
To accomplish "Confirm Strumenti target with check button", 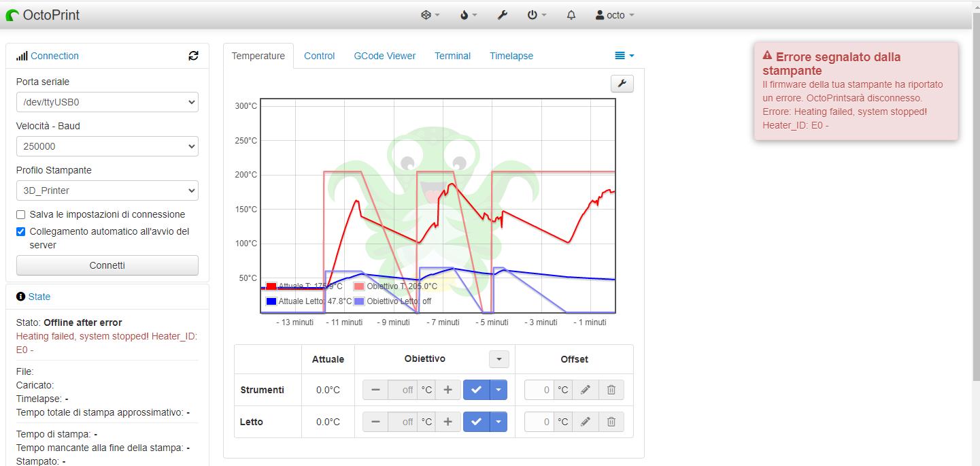I will coord(476,390).
